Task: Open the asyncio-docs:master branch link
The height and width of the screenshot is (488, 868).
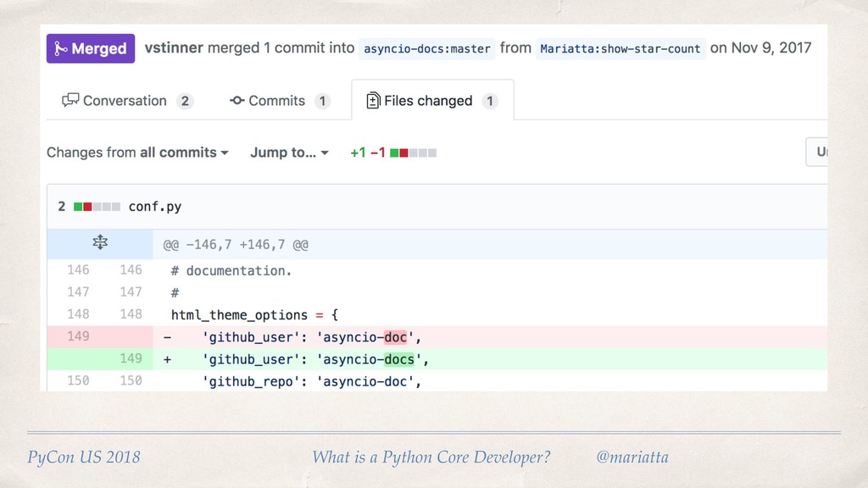Action: coord(426,48)
